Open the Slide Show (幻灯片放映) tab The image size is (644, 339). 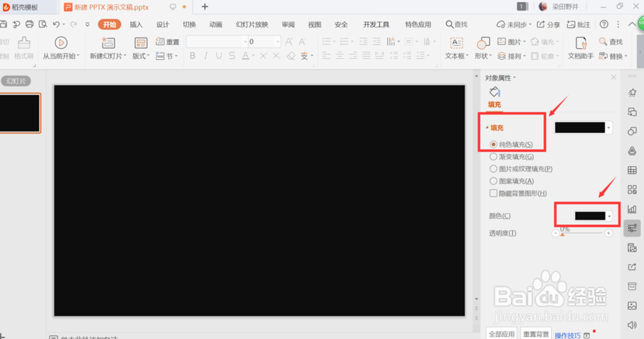(x=252, y=24)
